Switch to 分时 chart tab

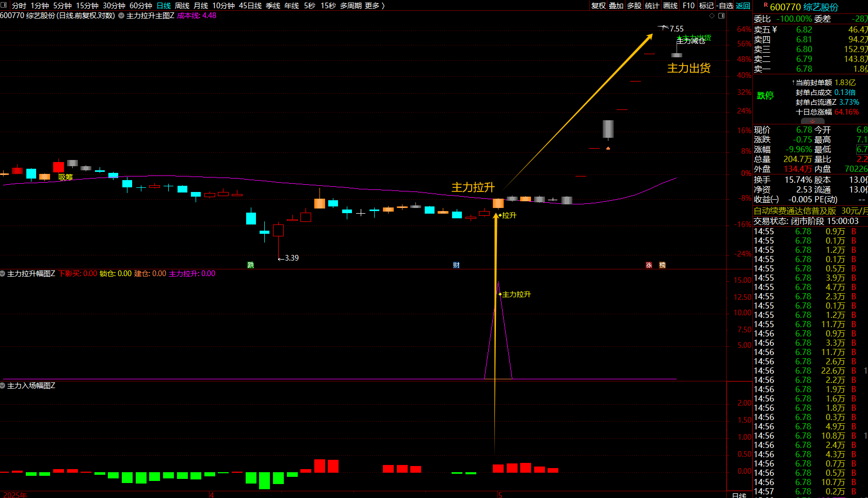19,6
